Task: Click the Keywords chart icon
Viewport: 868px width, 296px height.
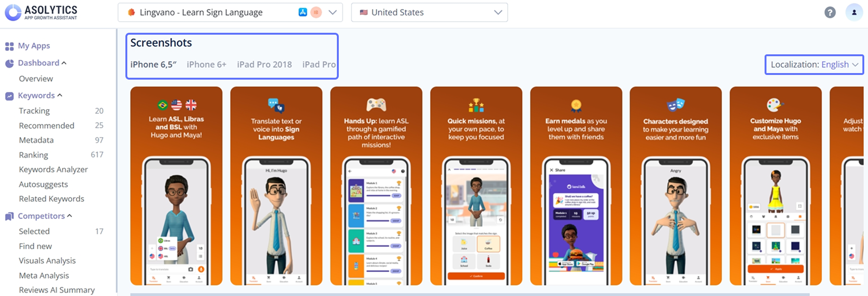Action: [x=9, y=96]
